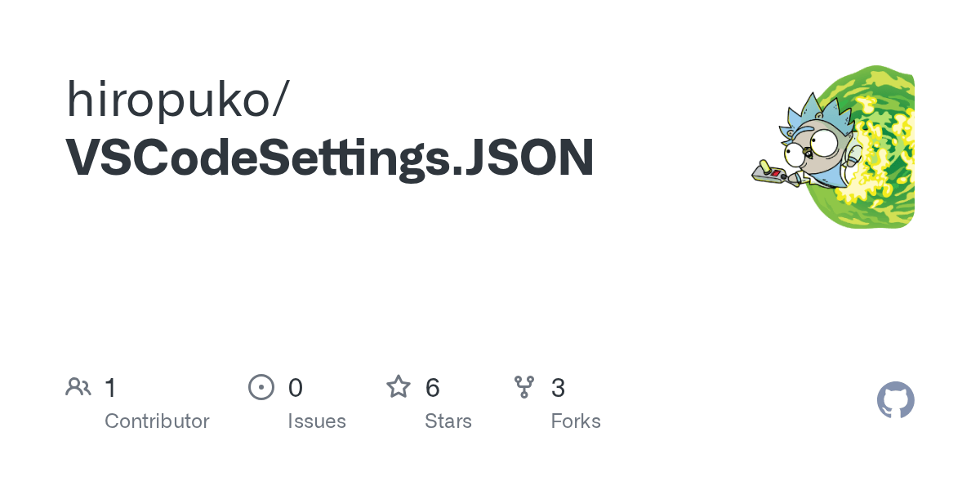The height and width of the screenshot is (490, 980).
Task: Click the issues count 0
Action: [296, 388]
